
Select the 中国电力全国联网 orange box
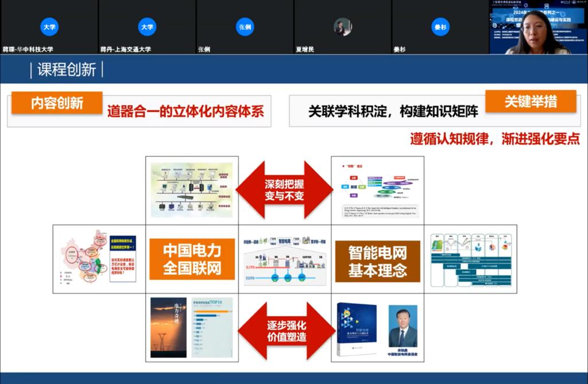(x=192, y=259)
